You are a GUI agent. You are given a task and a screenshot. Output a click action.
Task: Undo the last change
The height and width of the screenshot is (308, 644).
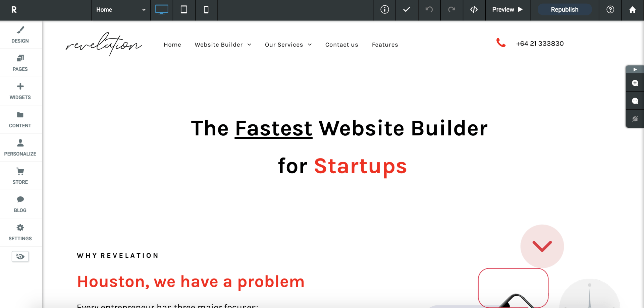point(429,10)
